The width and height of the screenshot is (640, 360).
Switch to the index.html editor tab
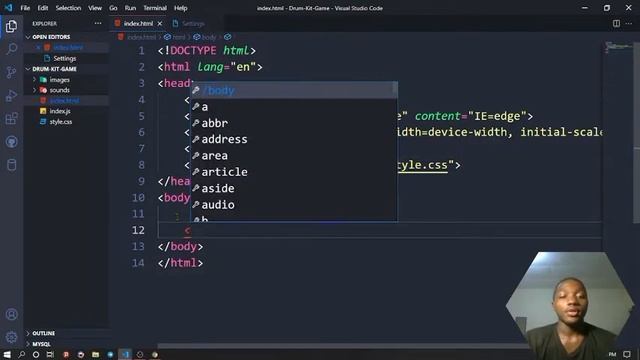click(x=138, y=24)
